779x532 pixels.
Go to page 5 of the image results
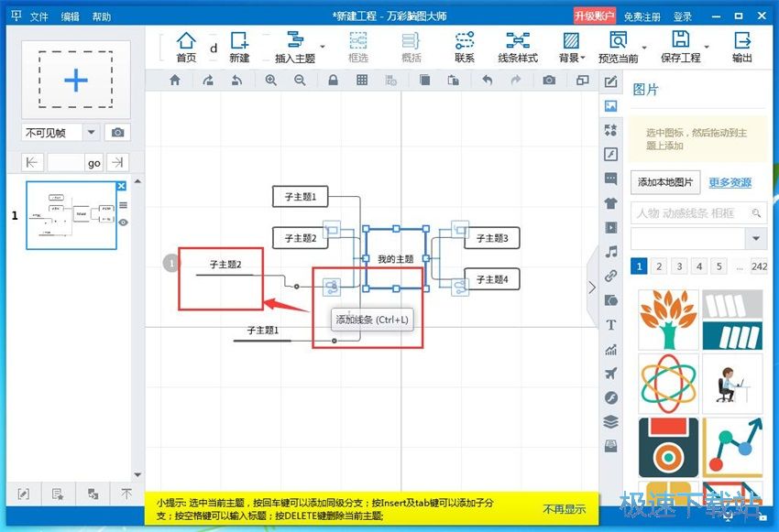tap(719, 266)
